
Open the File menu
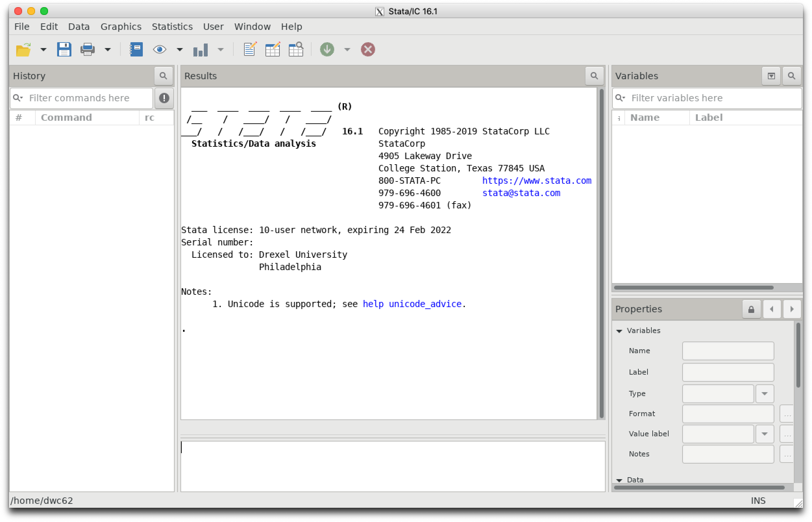pos(22,26)
